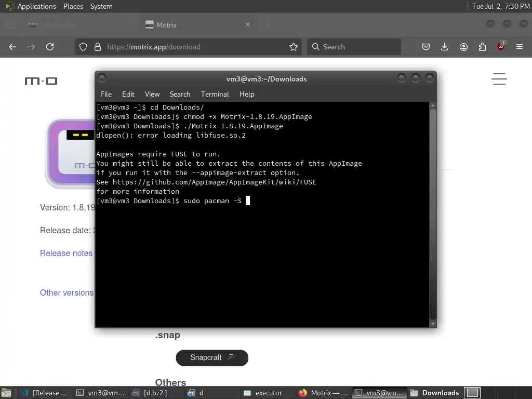Open the Places menu in top panel
Screen dimensions: 532x399
point(73,6)
